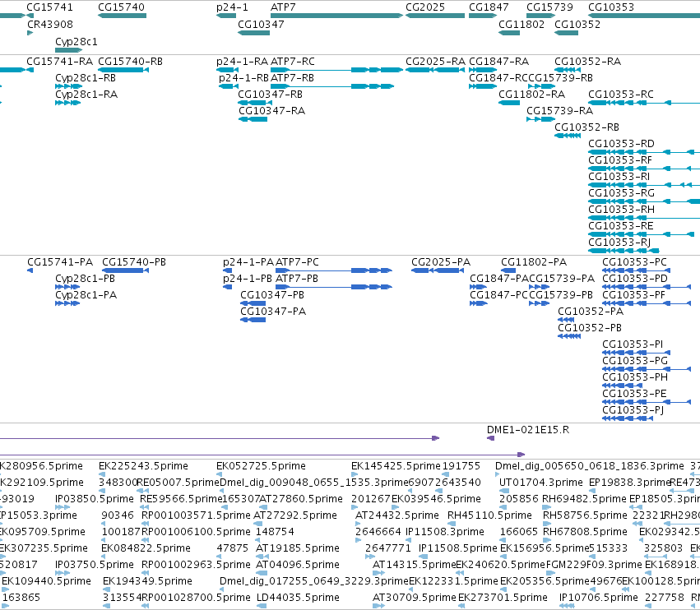Screen dimensions: 700x610
Task: Select the Cyp28c1-RA transcript label
Action: [x=86, y=95]
